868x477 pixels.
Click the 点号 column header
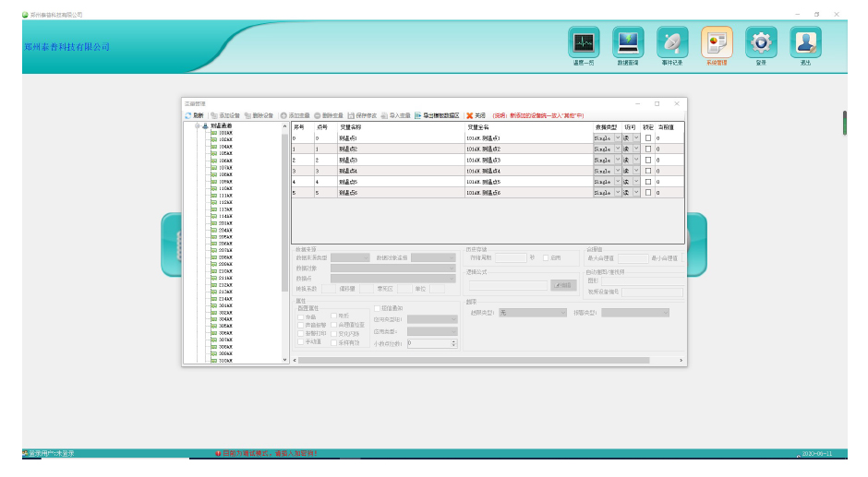321,127
